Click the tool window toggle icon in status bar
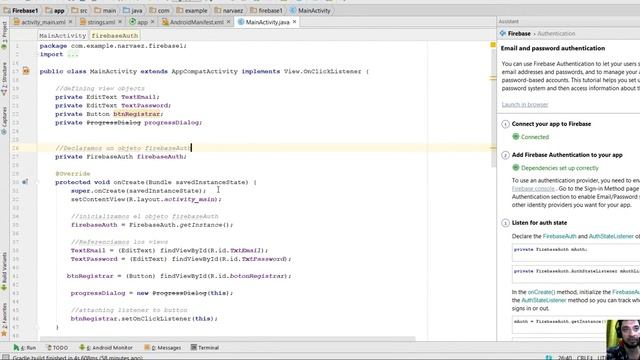 point(5,357)
